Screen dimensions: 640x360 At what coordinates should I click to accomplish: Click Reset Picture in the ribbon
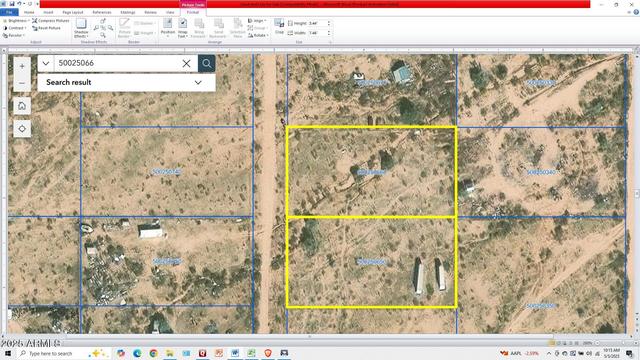[47, 28]
